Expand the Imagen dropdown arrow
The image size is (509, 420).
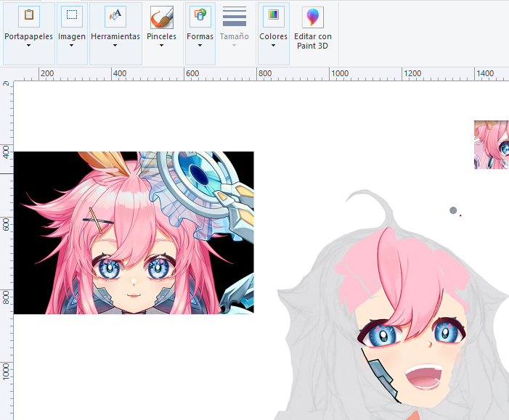point(71,46)
